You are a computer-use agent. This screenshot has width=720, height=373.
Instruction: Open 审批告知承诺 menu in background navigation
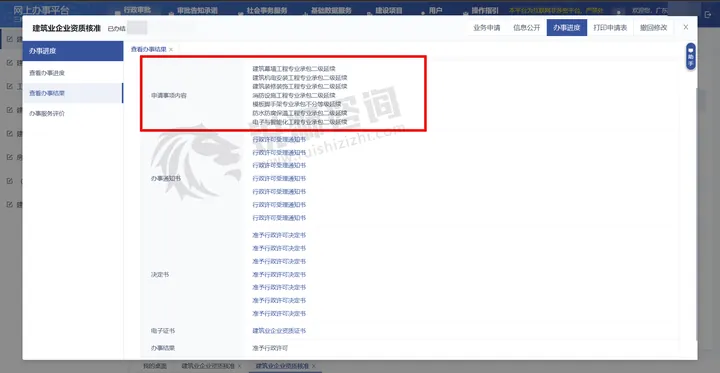coord(197,10)
